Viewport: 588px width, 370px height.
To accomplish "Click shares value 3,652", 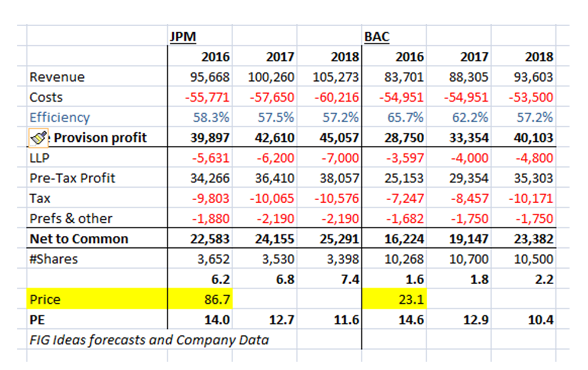I will click(213, 259).
